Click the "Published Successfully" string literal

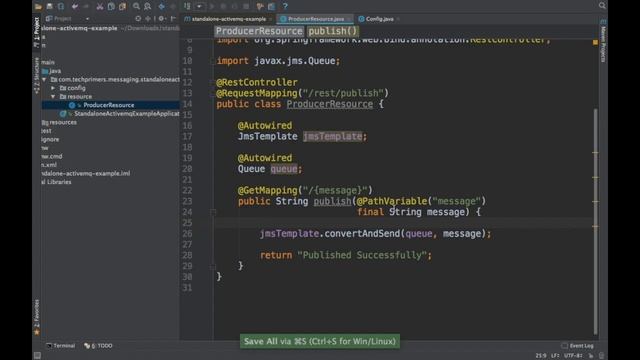click(x=362, y=256)
